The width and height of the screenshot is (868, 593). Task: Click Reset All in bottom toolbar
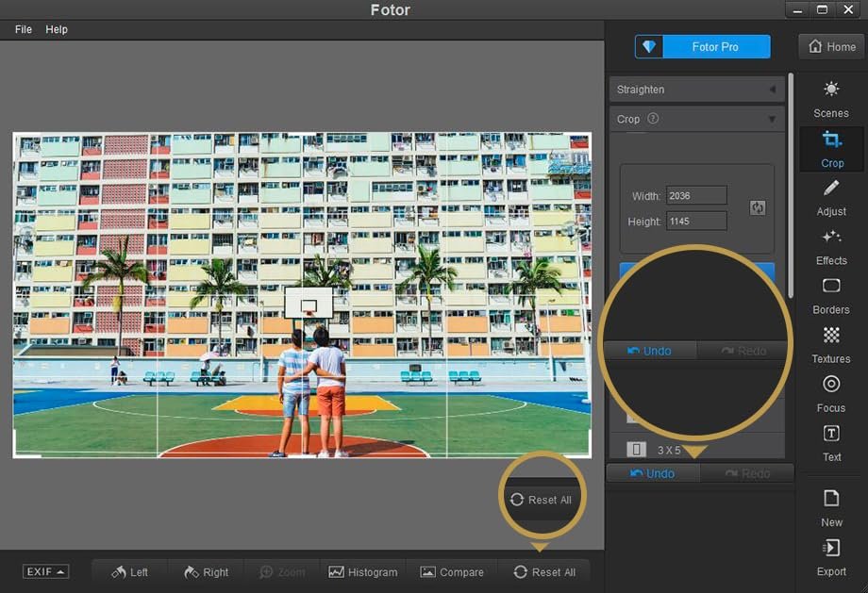tap(544, 572)
